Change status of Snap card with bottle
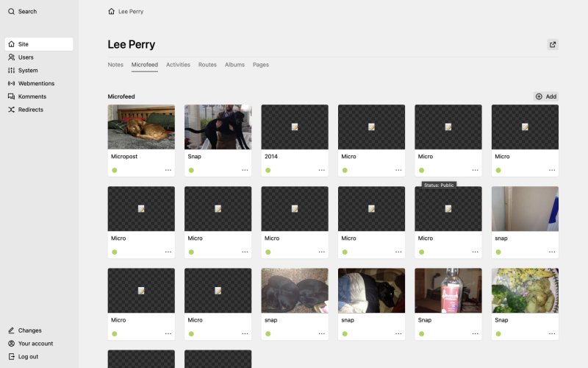The height and width of the screenshot is (368, 588). (421, 334)
